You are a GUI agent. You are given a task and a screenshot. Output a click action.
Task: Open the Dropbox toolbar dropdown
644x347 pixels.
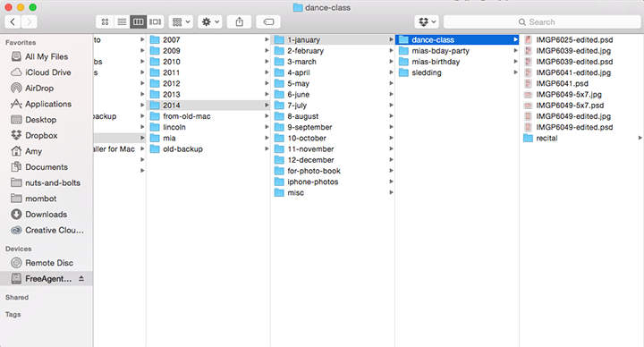(427, 21)
